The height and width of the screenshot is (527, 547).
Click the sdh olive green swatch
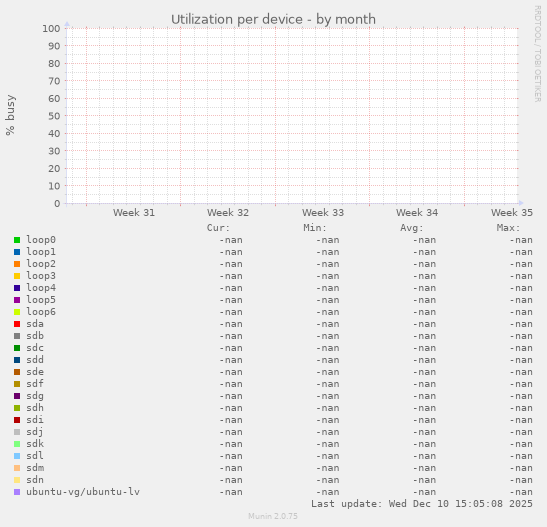17,408
